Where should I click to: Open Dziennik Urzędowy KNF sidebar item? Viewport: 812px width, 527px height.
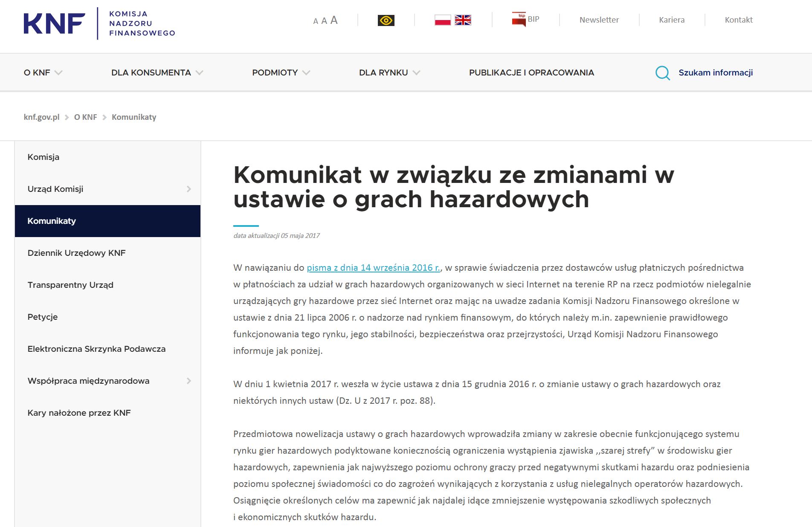(107, 253)
